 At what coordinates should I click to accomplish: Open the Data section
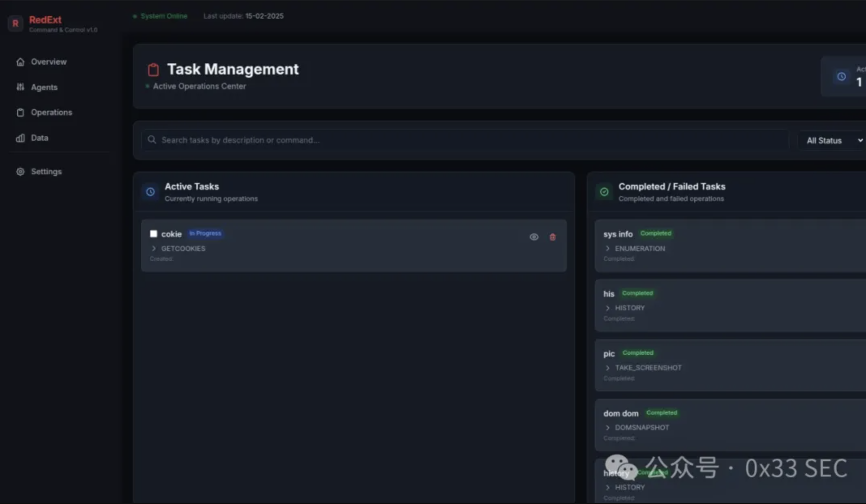(39, 138)
